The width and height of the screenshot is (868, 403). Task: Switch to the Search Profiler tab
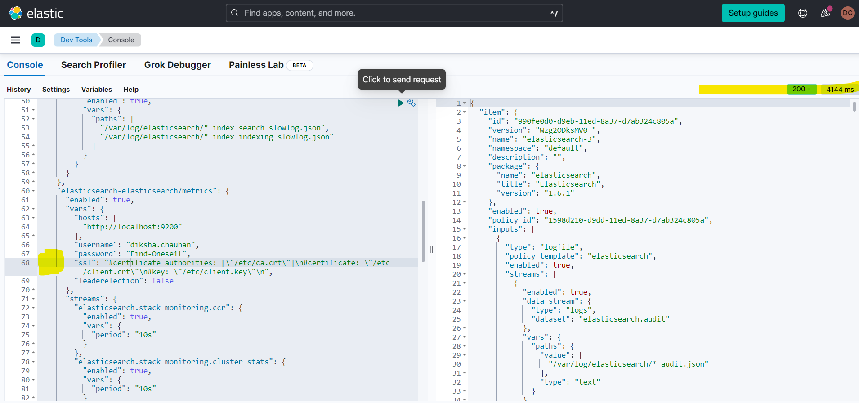(x=94, y=65)
